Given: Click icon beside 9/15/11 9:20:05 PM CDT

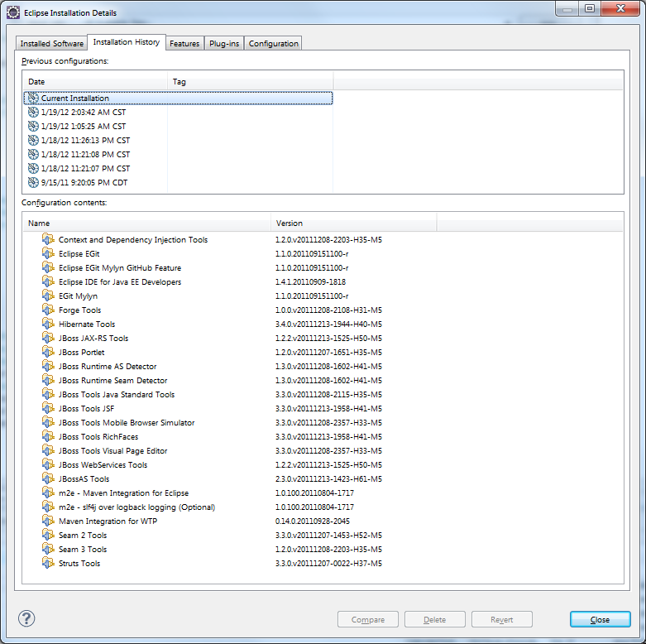Looking at the screenshot, I should pos(33,182).
